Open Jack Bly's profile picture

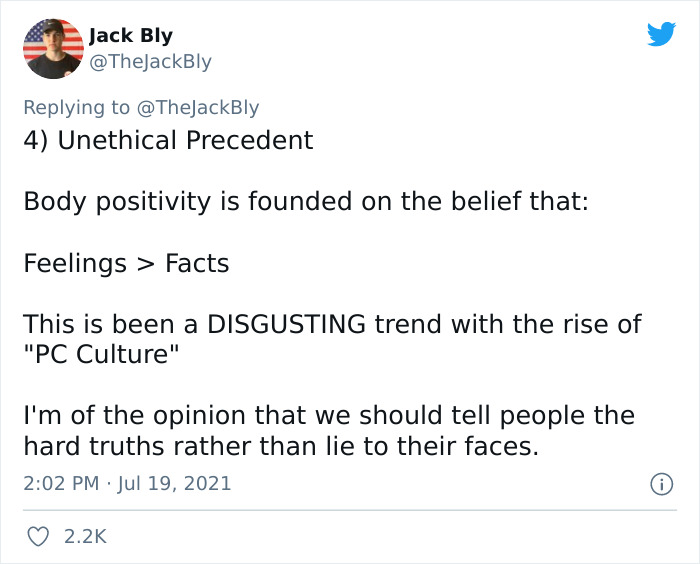pos(53,49)
